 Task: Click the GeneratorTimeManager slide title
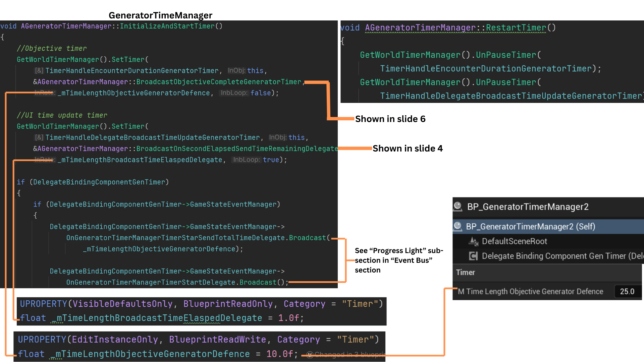(x=160, y=15)
